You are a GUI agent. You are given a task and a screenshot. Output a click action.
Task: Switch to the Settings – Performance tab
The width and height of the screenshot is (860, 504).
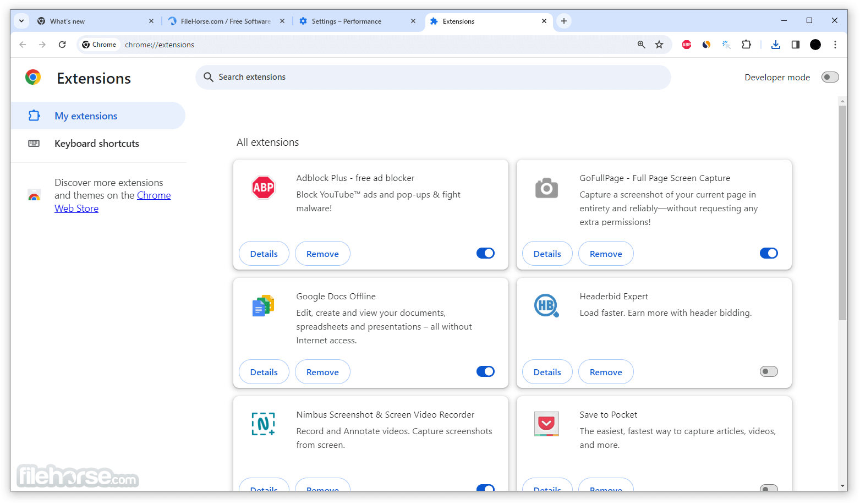pos(357,21)
